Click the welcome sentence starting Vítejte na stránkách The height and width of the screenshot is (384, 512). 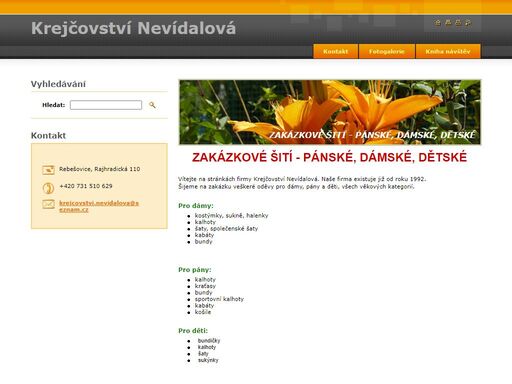(302, 179)
